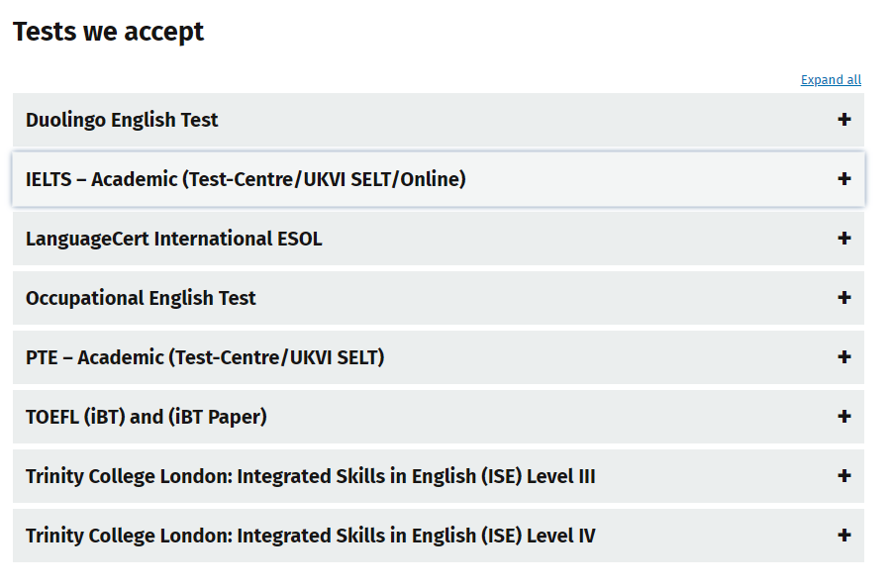Open PTE – Academic (Test-Centre/UKVI SELT) title
Viewport: 891px width, 588px height.
click(205, 357)
